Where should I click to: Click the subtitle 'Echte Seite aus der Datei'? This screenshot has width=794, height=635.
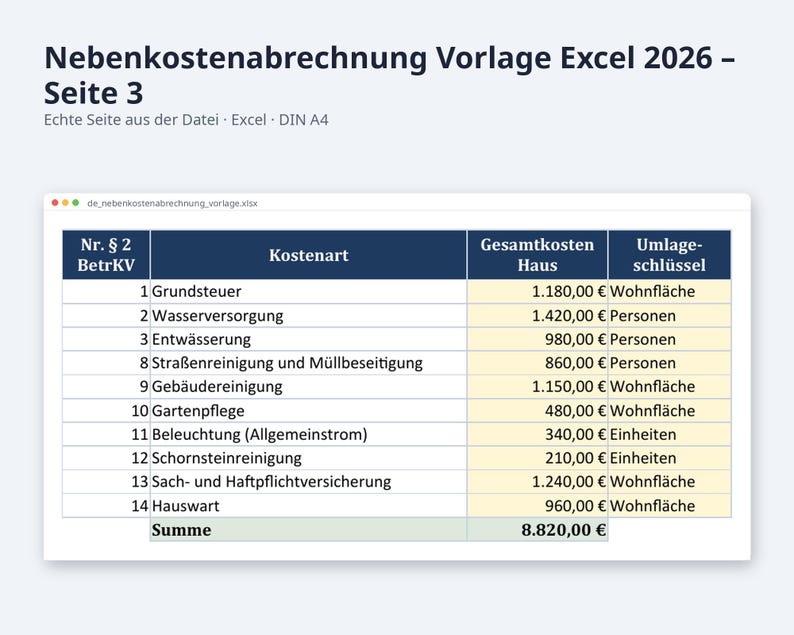pos(131,120)
